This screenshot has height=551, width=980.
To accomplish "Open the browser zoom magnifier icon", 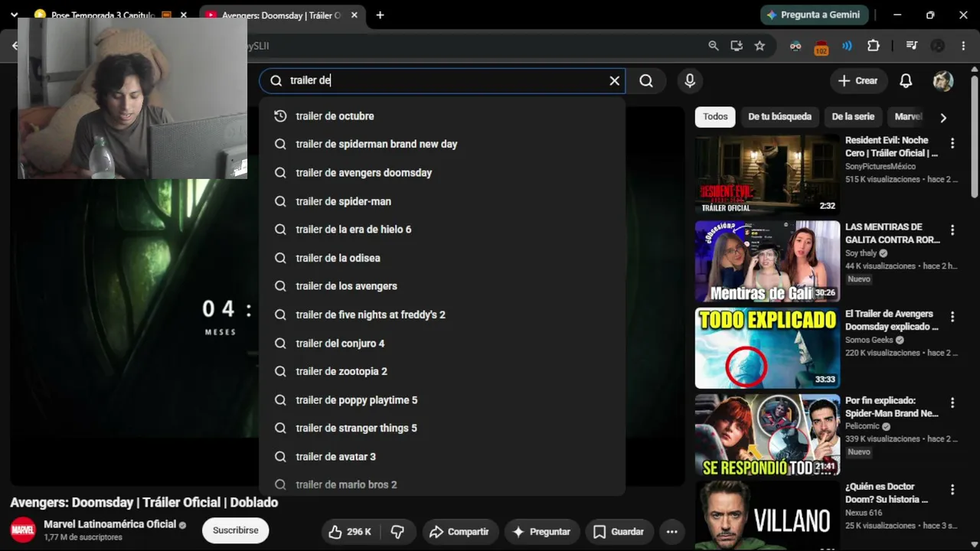I will click(x=714, y=46).
